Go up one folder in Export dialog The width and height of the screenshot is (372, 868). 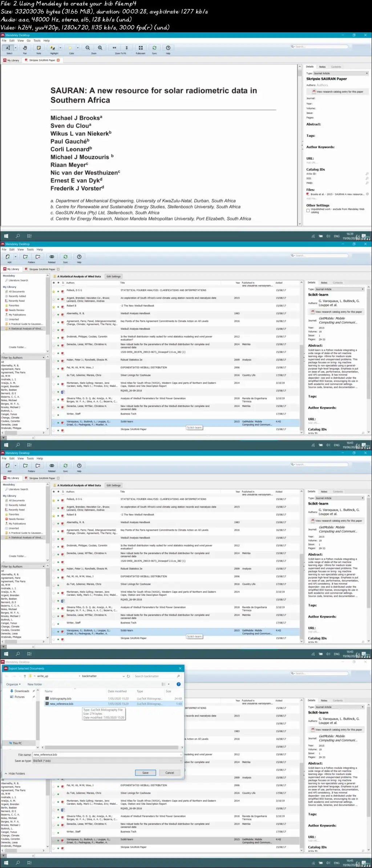coord(25,676)
